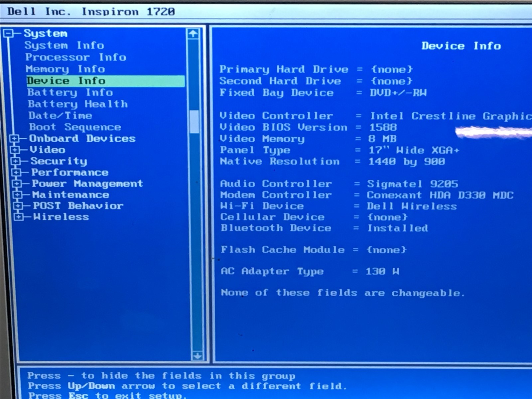
Task: Click the Sigmatel 9205 value
Action: point(413,184)
